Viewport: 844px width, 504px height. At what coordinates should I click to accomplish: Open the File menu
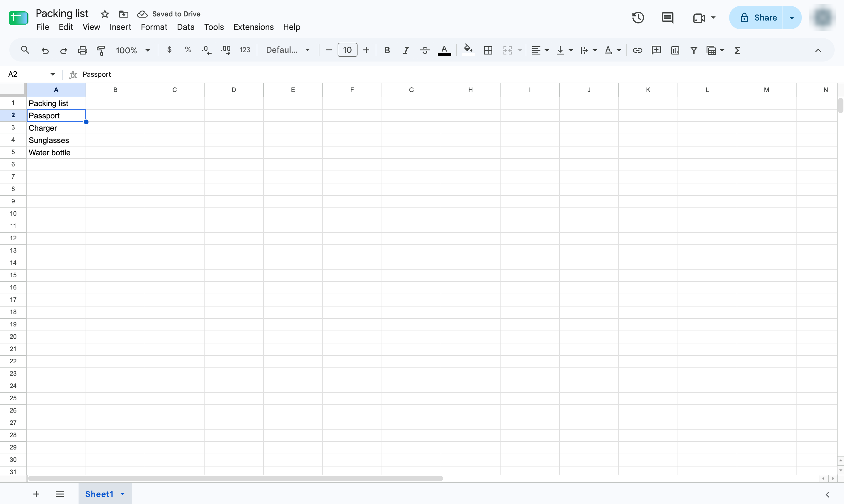[x=43, y=27]
